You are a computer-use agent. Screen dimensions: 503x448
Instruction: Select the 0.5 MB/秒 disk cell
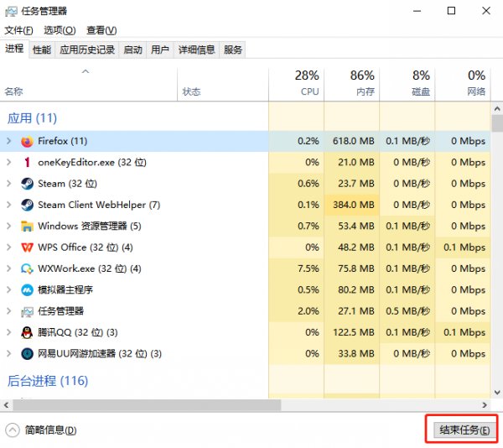coord(407,311)
